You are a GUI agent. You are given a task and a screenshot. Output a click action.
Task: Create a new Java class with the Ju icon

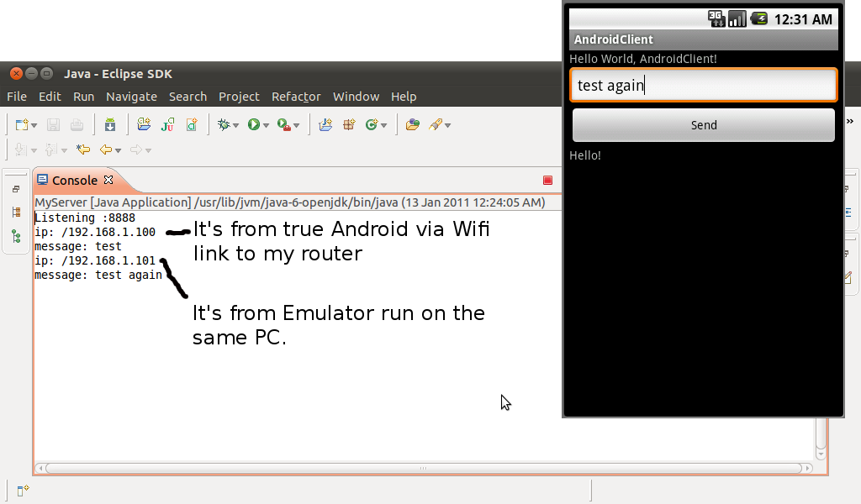tap(166, 123)
